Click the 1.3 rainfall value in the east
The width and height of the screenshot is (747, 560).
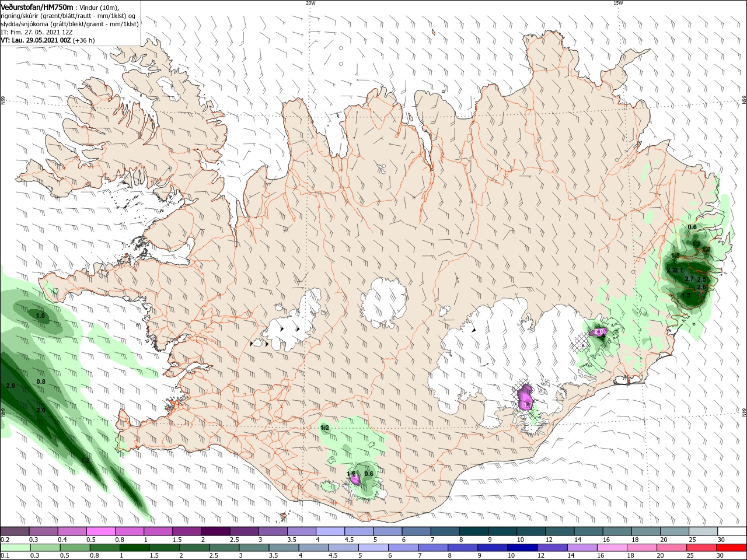[x=675, y=256]
